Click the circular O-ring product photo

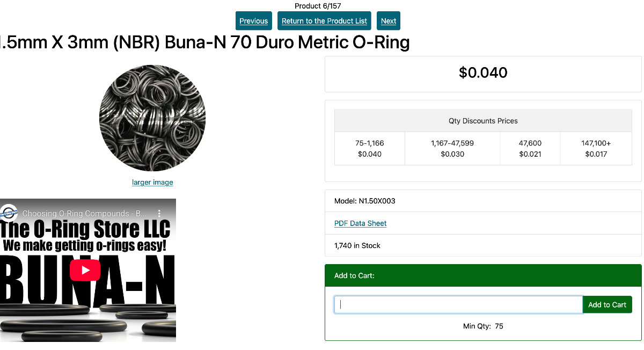click(x=152, y=118)
